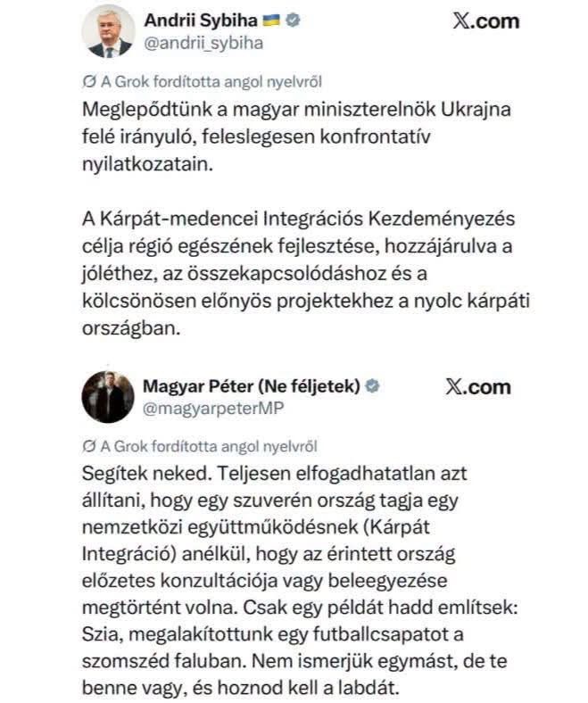
Task: Click the Kárpát-medencei Integrációs Kezdeményezés paragraph
Action: click(x=306, y=274)
